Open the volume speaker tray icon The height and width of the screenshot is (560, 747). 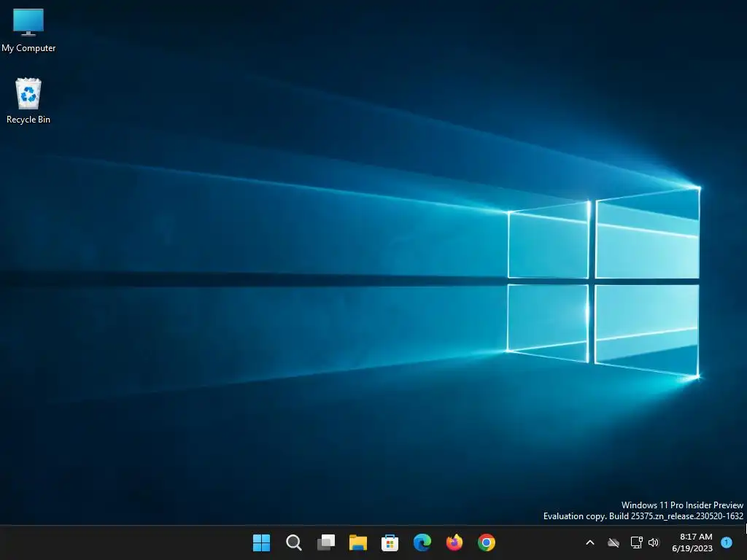click(x=654, y=542)
